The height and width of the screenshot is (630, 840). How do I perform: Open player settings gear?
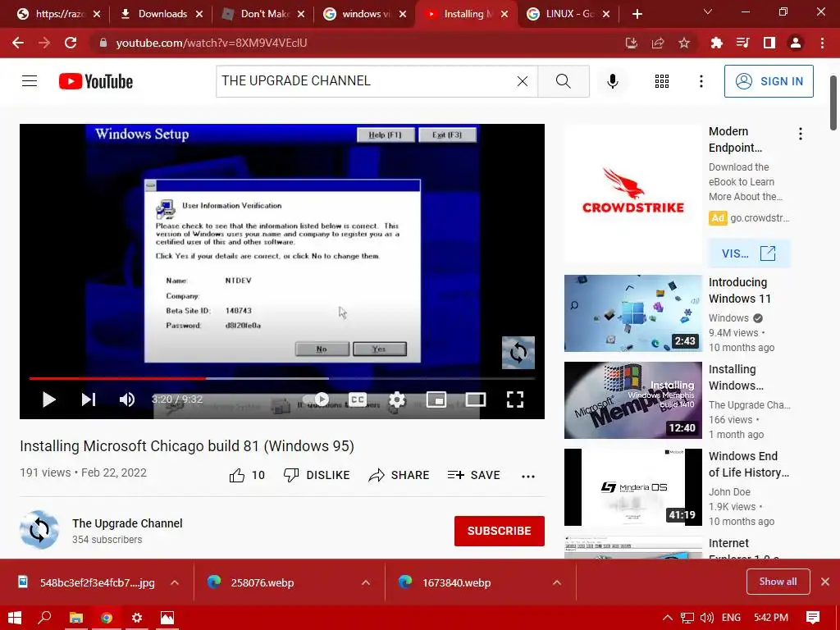coord(397,399)
